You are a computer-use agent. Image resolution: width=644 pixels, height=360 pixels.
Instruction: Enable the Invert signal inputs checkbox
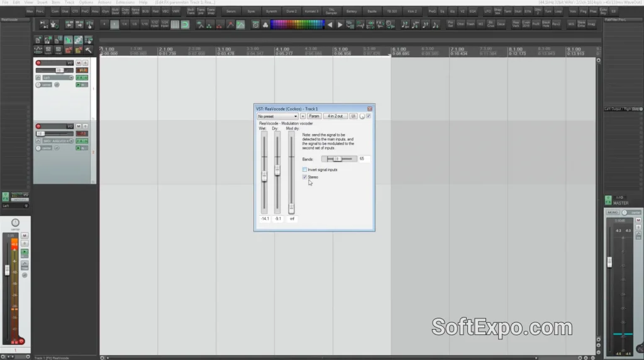(x=305, y=170)
